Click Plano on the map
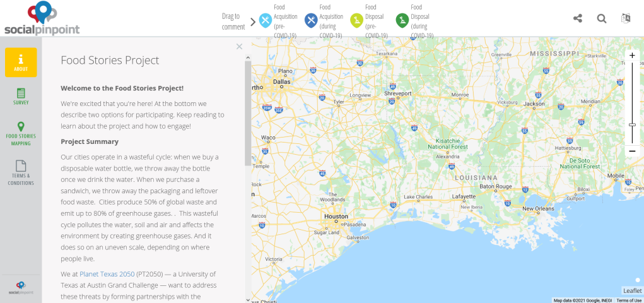Image resolution: width=644 pixels, height=303 pixels. click(x=286, y=71)
